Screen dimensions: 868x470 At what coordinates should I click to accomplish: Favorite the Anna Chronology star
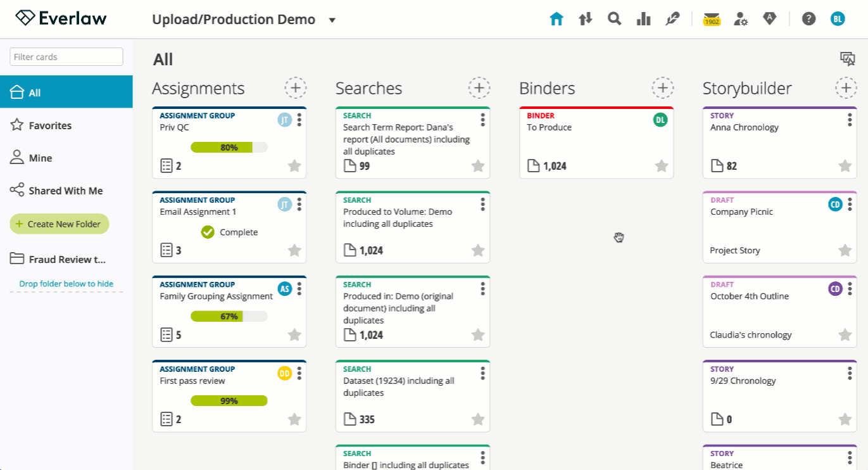tap(845, 166)
